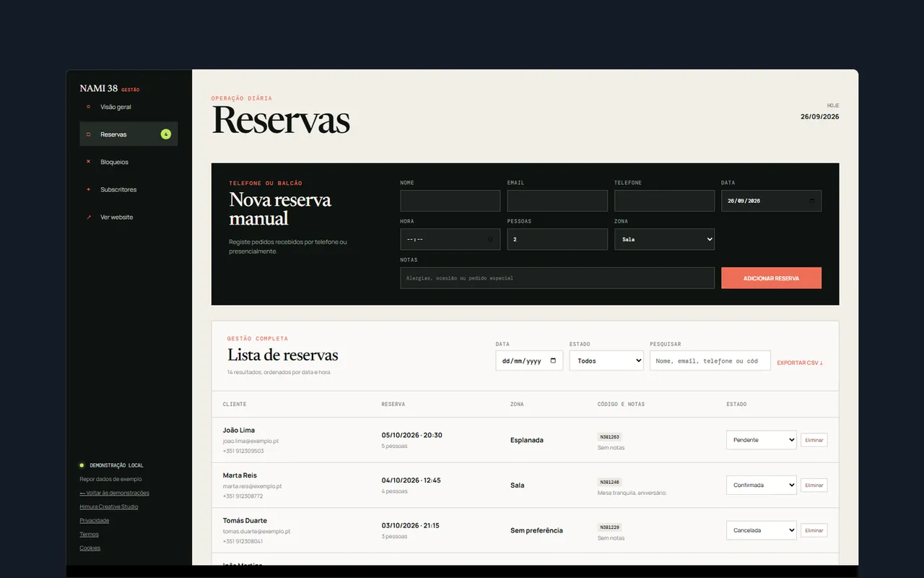Open the clock picker in Hora field
This screenshot has height=578, width=924.
[x=490, y=239]
